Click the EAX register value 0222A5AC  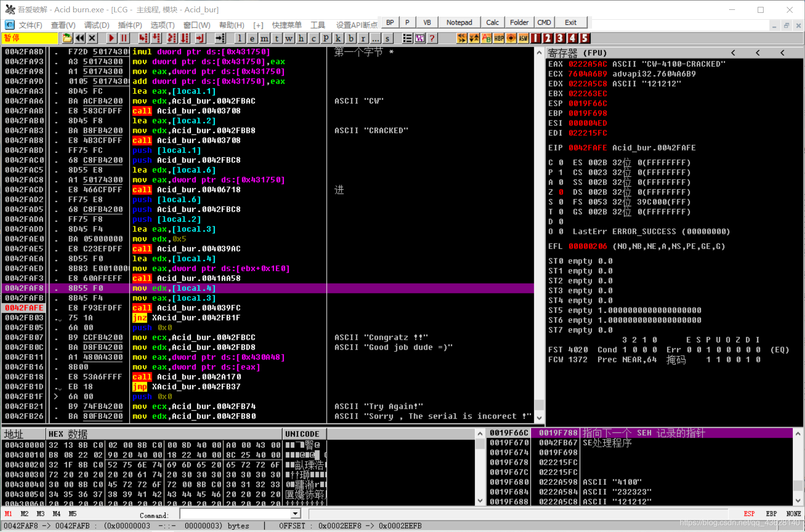tap(588, 64)
